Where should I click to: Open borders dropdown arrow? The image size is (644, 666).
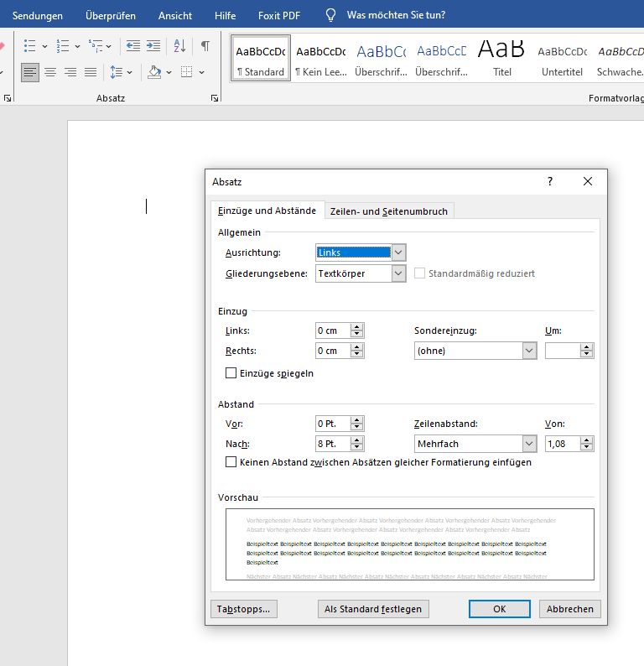201,73
